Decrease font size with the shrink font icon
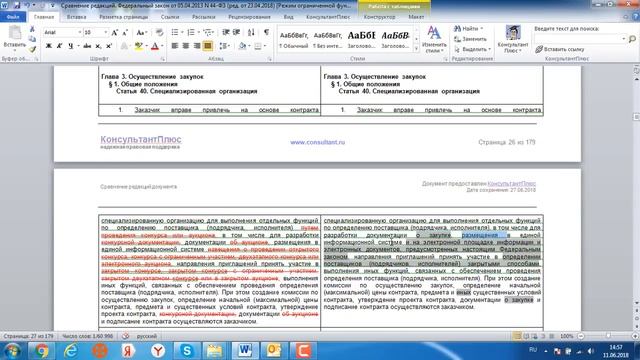The image size is (640, 360). (x=125, y=32)
